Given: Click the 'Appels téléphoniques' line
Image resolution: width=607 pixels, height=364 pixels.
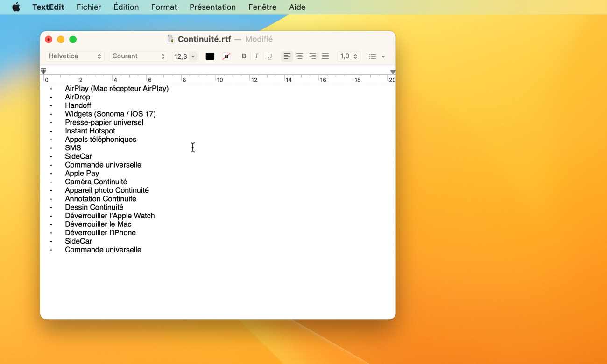Looking at the screenshot, I should [100, 139].
